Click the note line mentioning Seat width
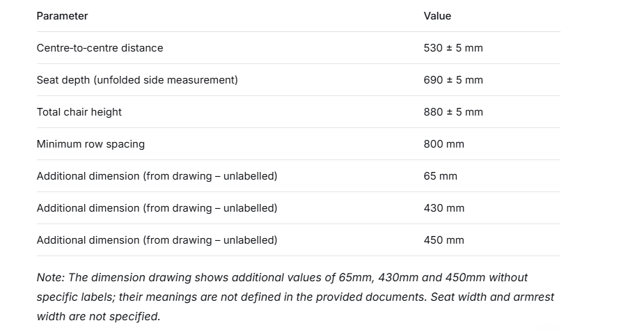644x330 pixels. pos(295,297)
